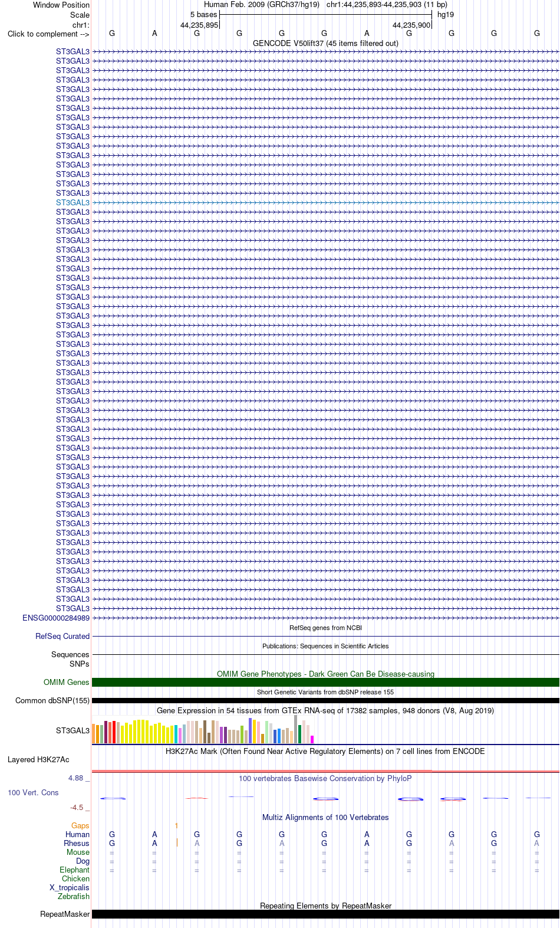Screen dimensions: 560x928
Task: Click the GTEx tissue expression bar chart
Action: click(203, 730)
